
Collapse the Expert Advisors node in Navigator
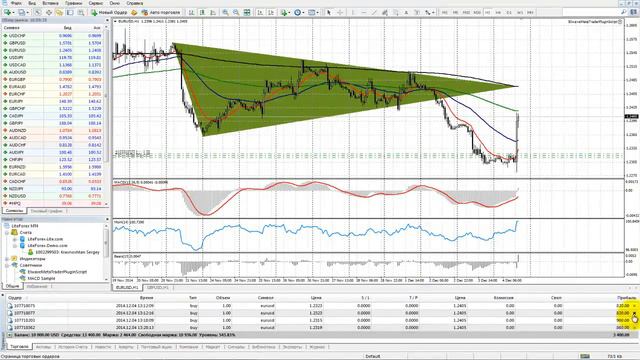tap(7, 265)
